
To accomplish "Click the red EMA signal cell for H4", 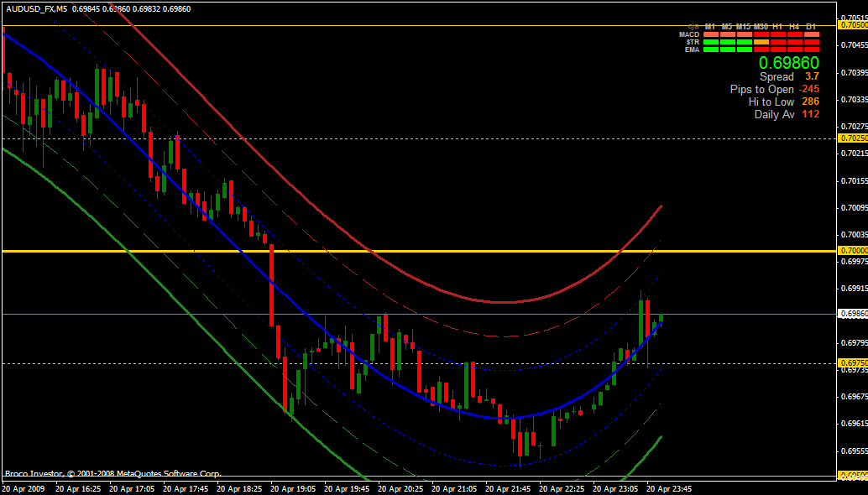I will (795, 49).
